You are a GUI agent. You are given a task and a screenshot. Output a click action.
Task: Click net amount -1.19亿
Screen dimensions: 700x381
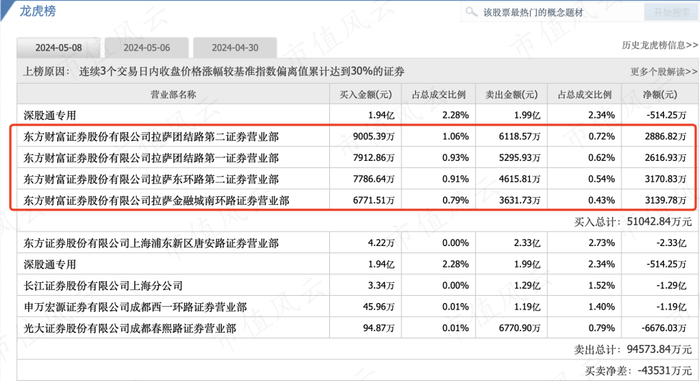tap(671, 307)
